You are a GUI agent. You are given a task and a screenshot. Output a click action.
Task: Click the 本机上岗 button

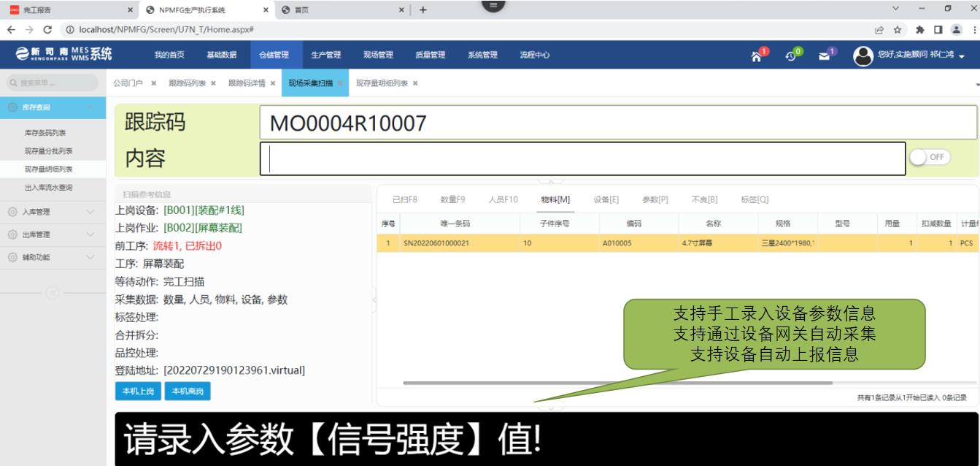(x=138, y=391)
